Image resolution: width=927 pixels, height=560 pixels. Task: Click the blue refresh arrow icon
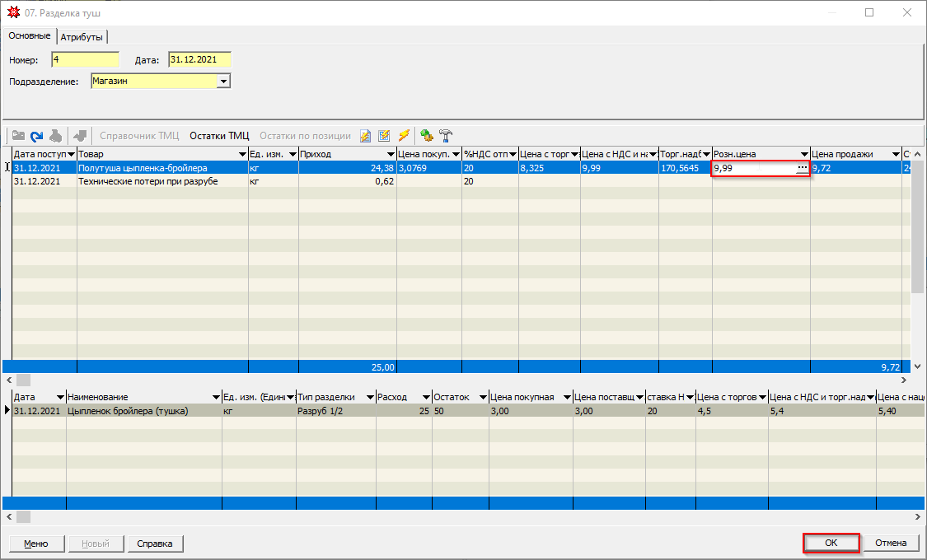[36, 136]
